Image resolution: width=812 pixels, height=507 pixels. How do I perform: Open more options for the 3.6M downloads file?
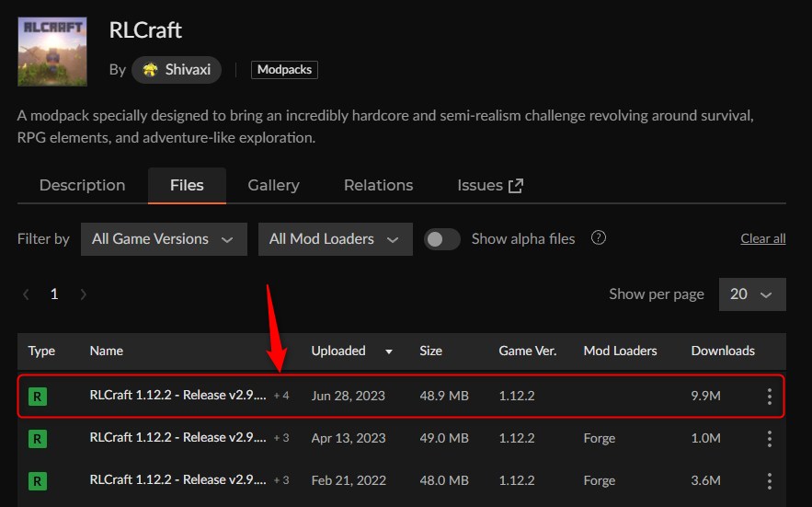coord(770,481)
